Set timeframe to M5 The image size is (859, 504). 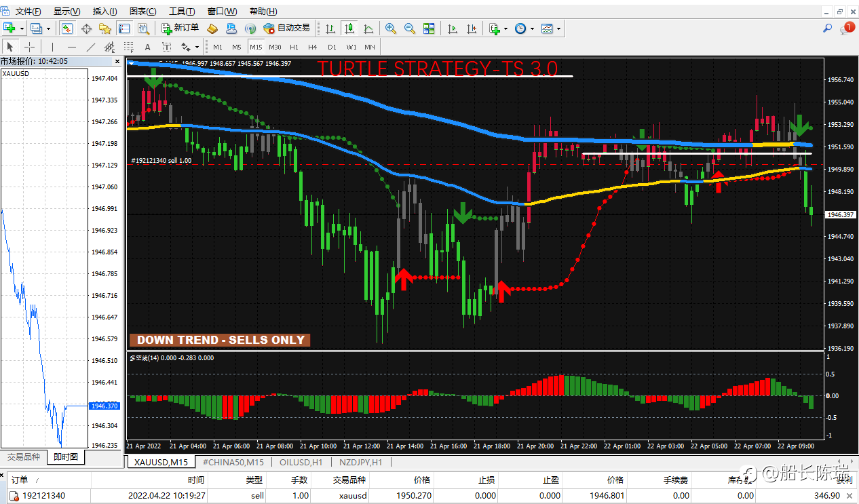(237, 47)
